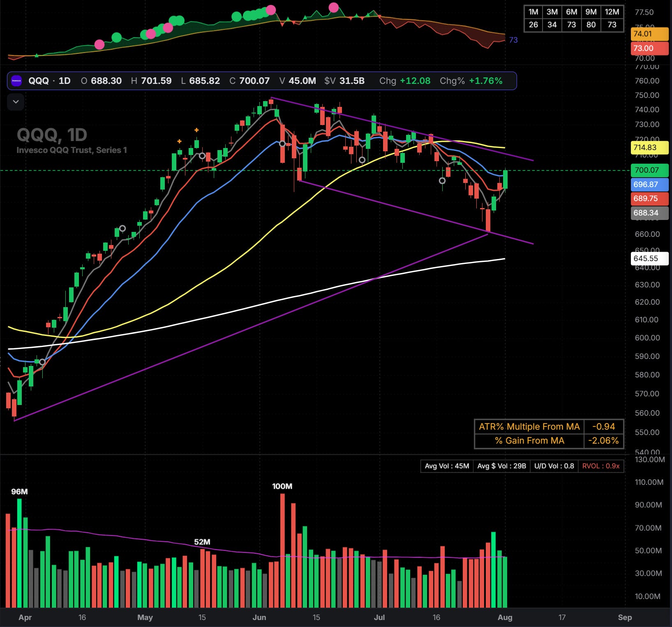Select the 1D interval in the legend
This screenshot has width=672, height=627.
[65, 81]
